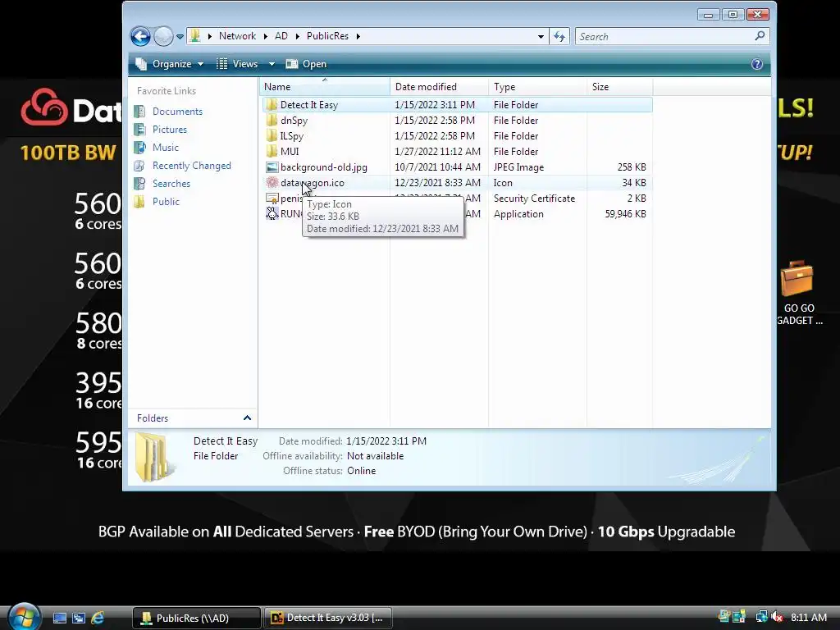Expand the arrow after AD breadcrumb

[x=297, y=36]
